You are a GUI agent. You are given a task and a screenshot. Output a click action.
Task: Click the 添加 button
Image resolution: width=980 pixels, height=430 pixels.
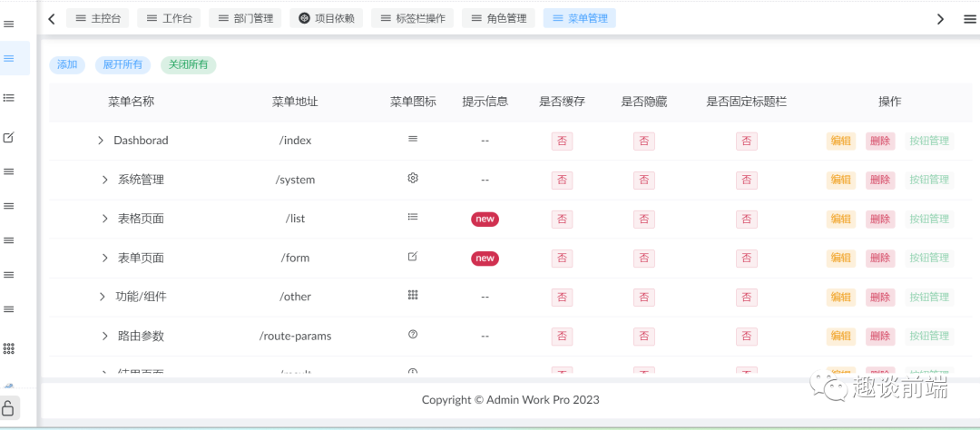tap(67, 65)
